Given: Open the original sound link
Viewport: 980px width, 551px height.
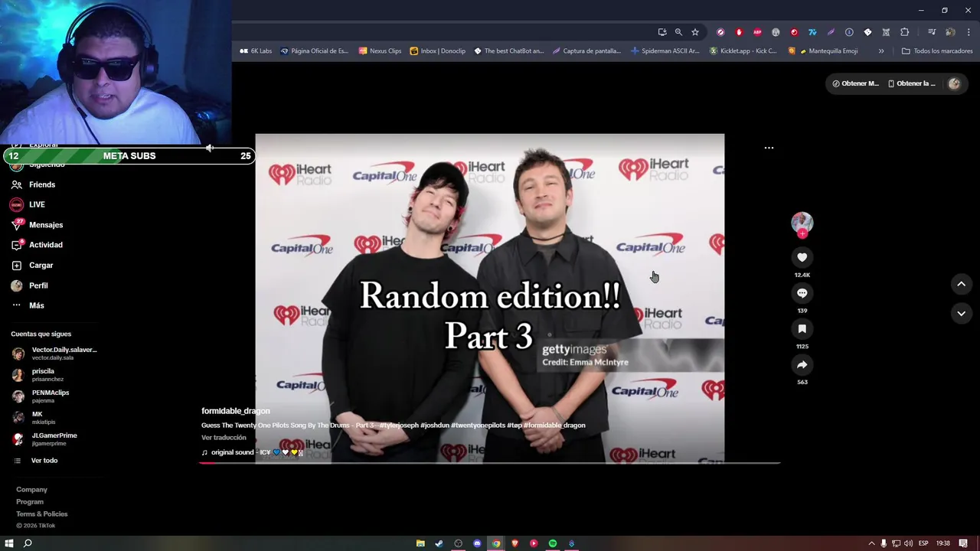Looking at the screenshot, I should tap(252, 452).
